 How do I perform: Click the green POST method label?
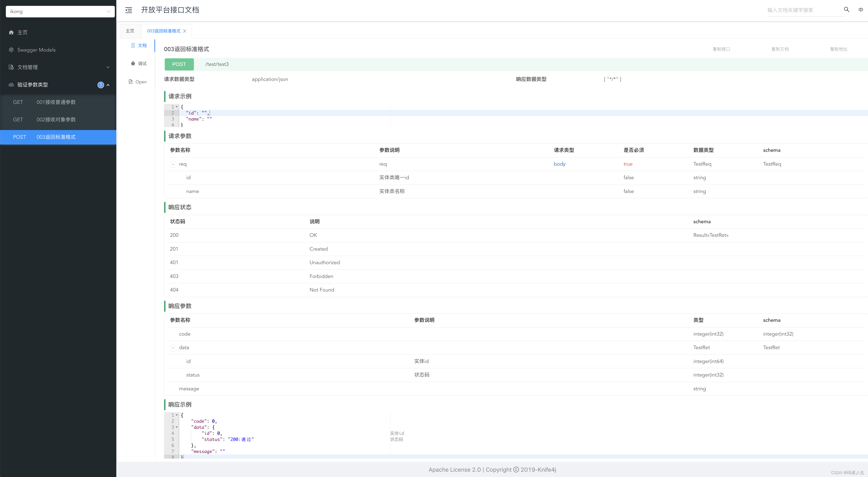pyautogui.click(x=179, y=64)
